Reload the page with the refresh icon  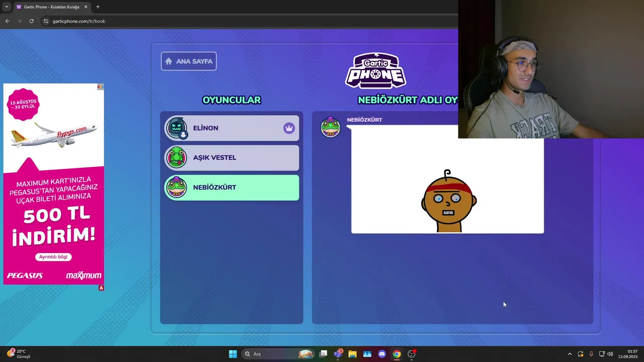click(x=31, y=21)
